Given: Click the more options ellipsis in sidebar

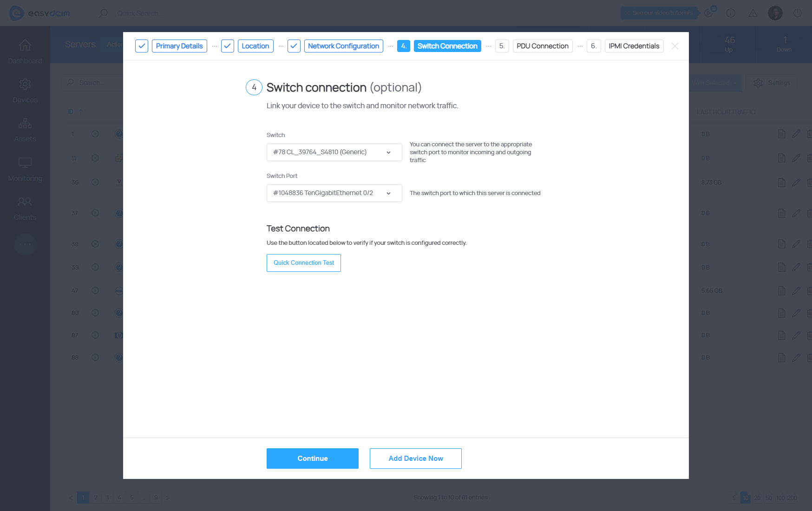Looking at the screenshot, I should click(25, 244).
